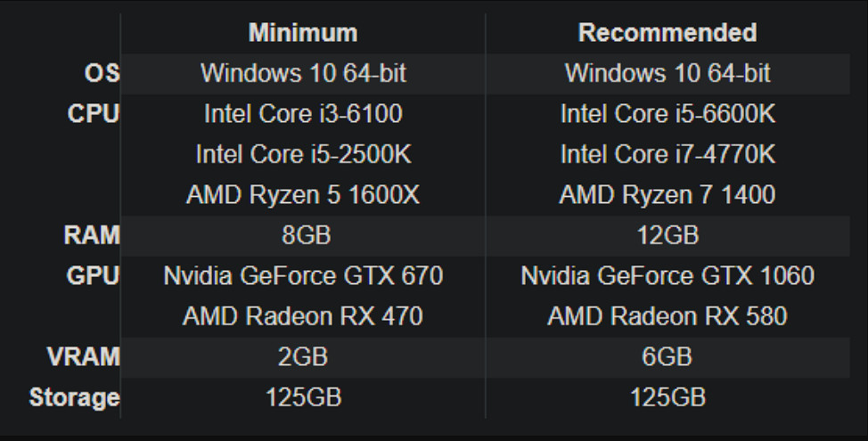
Task: Click the Minimum column header
Action: (x=303, y=34)
